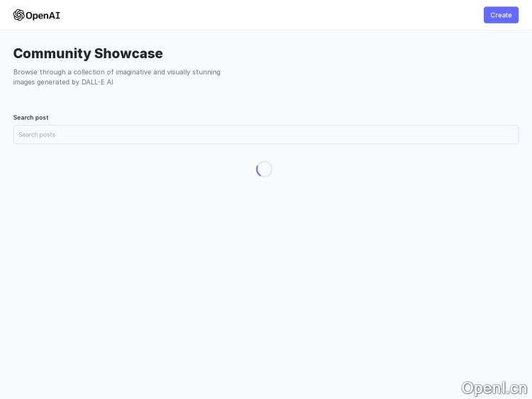
Task: Click the word "imaginative" in the description
Action: coord(133,72)
